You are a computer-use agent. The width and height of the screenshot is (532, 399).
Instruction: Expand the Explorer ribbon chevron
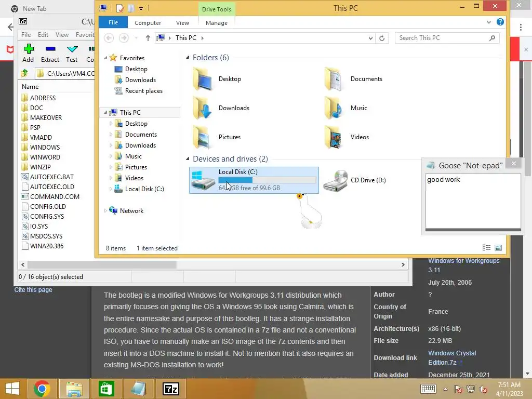[x=488, y=22]
